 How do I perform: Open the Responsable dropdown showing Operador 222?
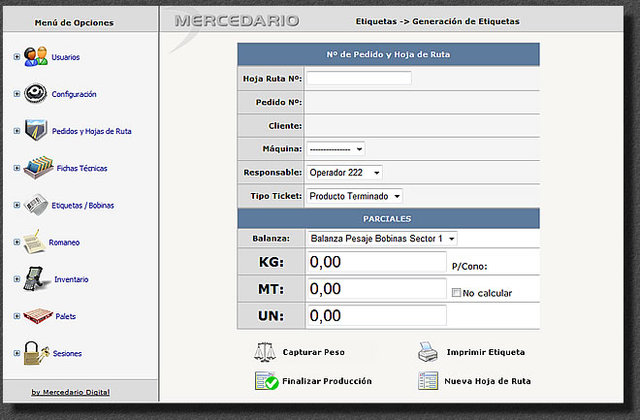tap(344, 173)
